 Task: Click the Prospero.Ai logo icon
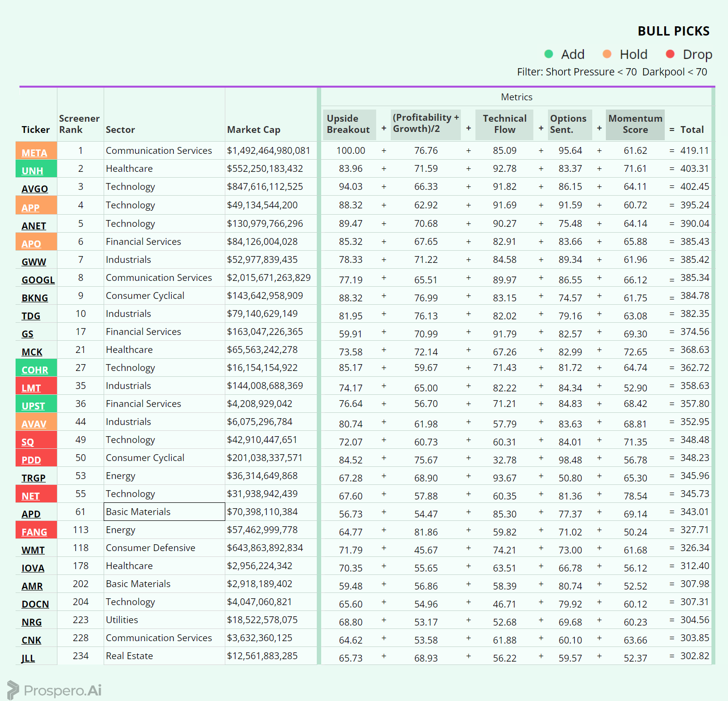point(13,690)
